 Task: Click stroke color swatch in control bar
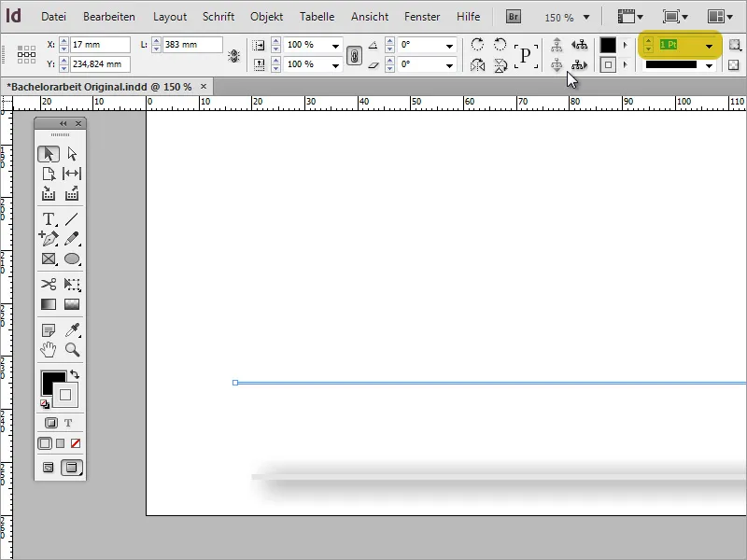[608, 64]
